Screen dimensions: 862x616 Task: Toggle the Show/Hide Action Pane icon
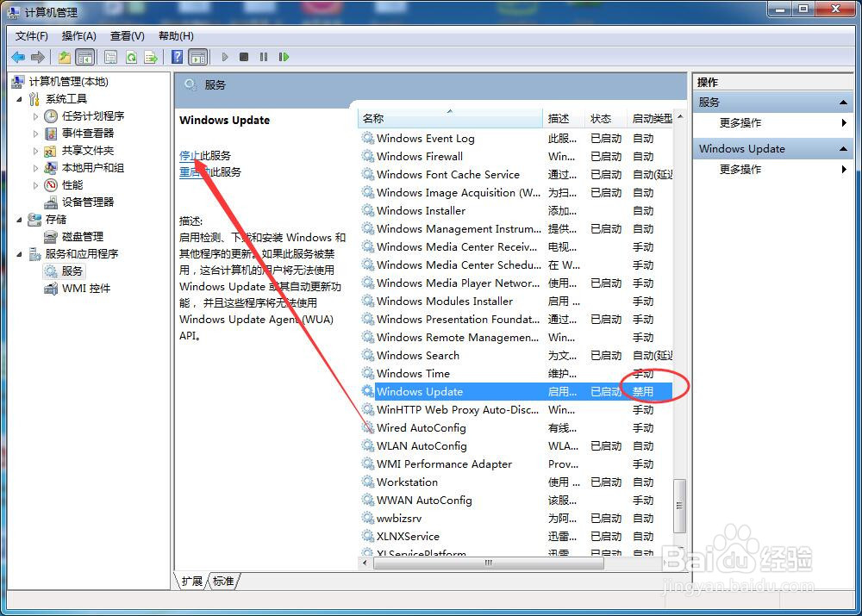[198, 57]
